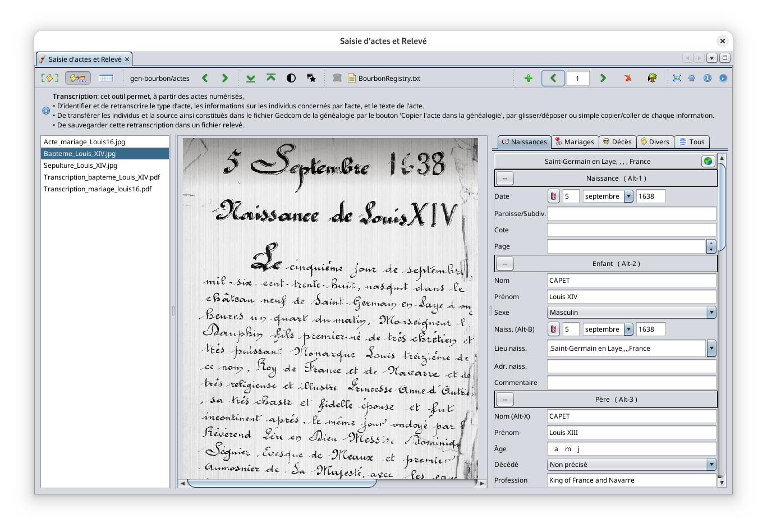This screenshot has width=767, height=532.
Task: Select Acte_mariage_Louis16.jpg in file list
Action: tap(105, 142)
